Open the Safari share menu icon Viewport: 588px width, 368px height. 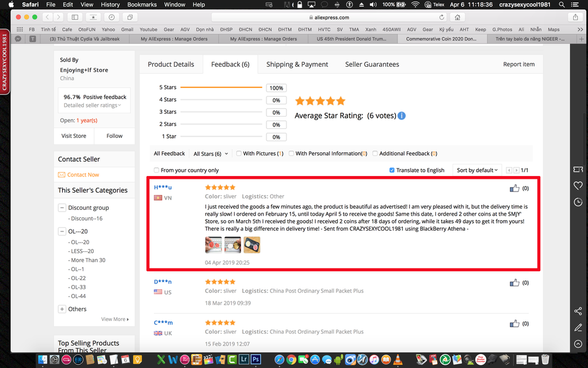[575, 17]
